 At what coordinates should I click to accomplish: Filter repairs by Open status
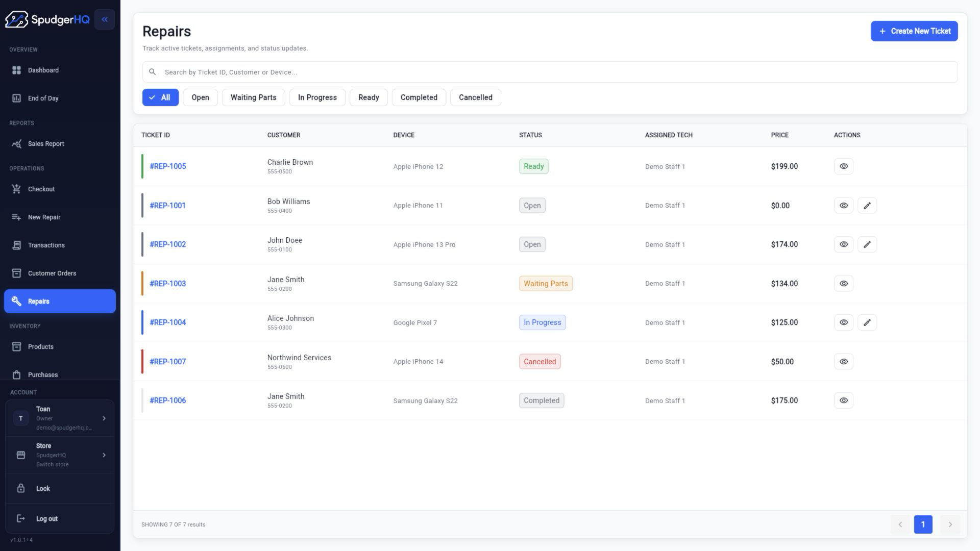coord(200,97)
